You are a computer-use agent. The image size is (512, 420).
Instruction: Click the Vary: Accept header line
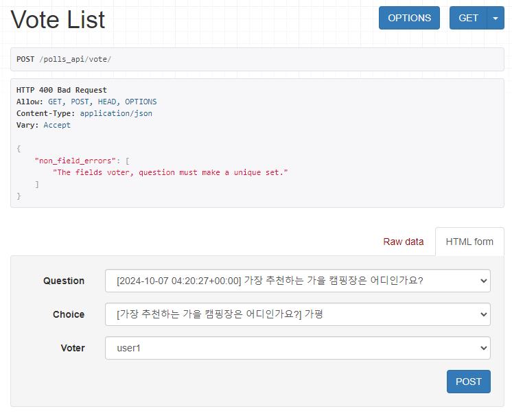(x=43, y=125)
